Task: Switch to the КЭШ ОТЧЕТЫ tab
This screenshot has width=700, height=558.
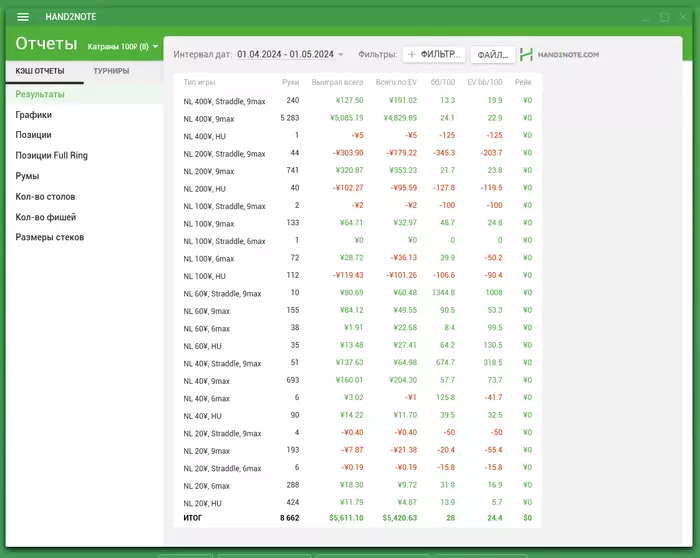Action: [40, 71]
